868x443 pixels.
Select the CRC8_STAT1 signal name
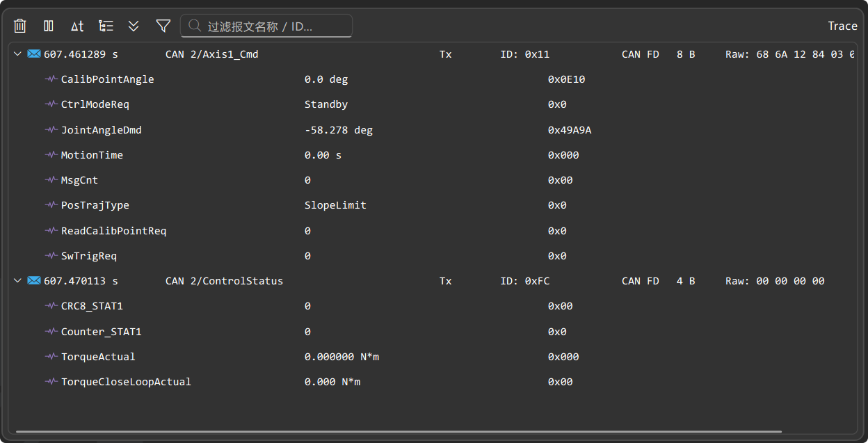point(92,306)
